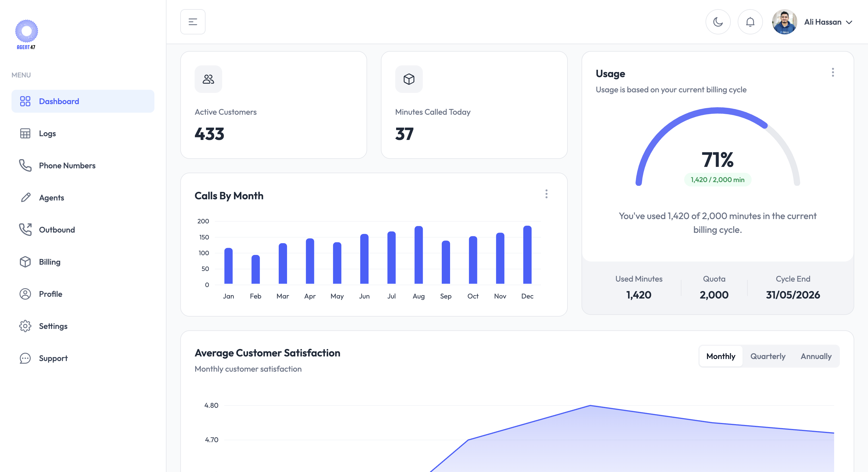The image size is (868, 472).
Task: Open the Billing section
Action: pyautogui.click(x=83, y=262)
